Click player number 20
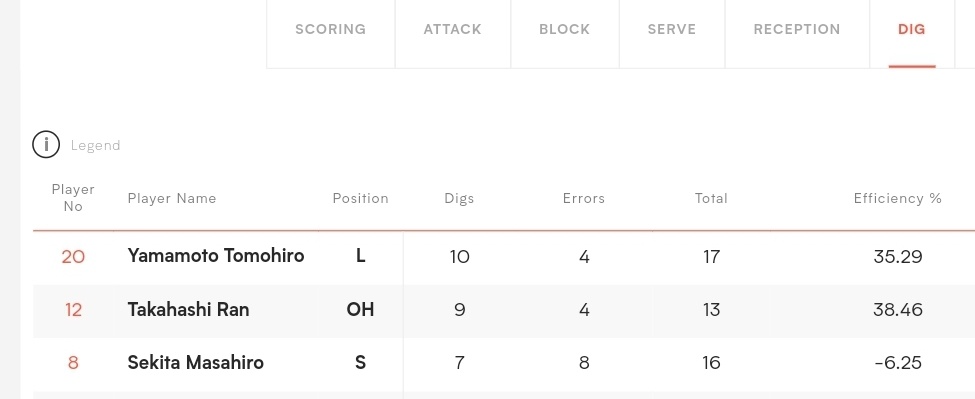The width and height of the screenshot is (975, 399). (73, 256)
